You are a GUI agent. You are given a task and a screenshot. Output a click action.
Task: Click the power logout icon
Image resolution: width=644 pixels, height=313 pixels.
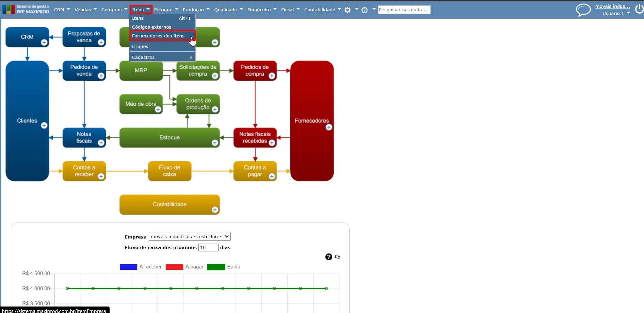coord(639,9)
